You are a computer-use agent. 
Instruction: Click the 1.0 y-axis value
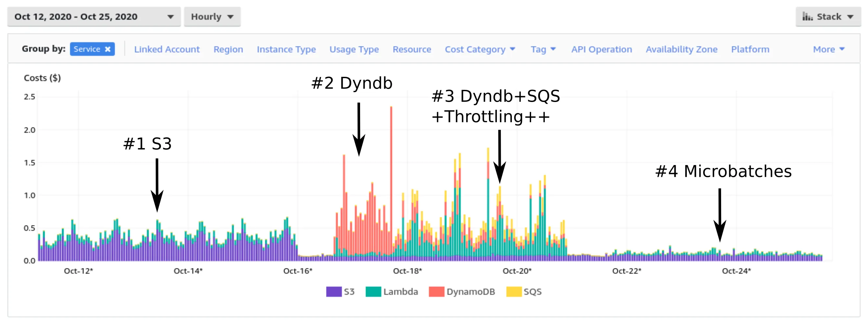point(29,195)
